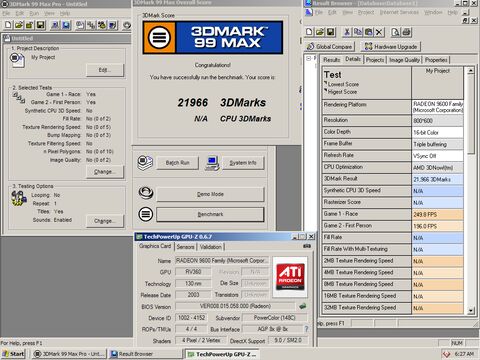Click the New document icon in Result Browser
The image size is (480, 360).
(x=309, y=32)
